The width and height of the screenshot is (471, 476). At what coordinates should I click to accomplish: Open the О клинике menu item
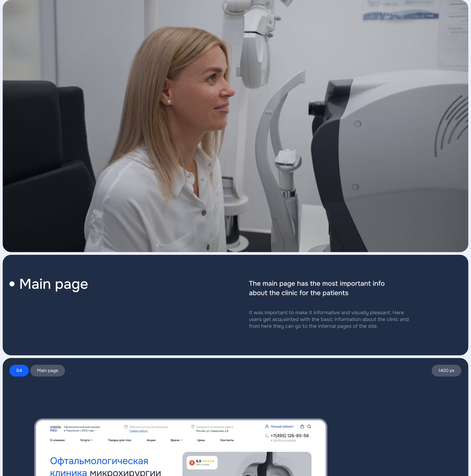click(57, 440)
